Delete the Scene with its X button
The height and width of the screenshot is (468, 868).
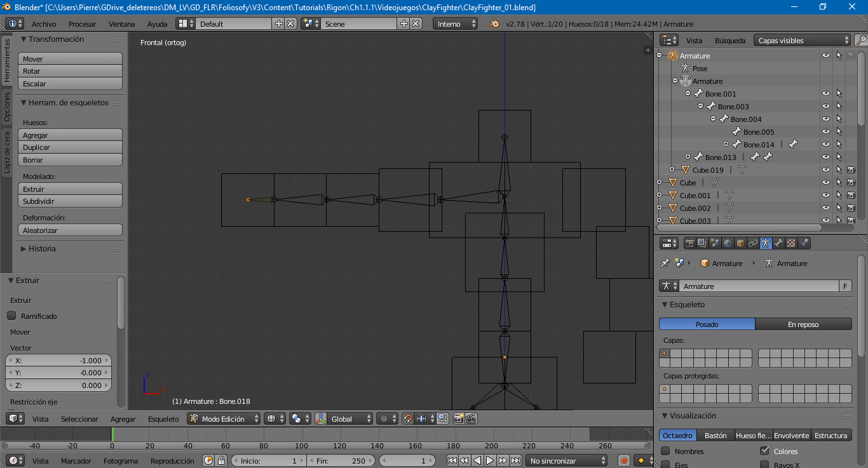coord(416,23)
